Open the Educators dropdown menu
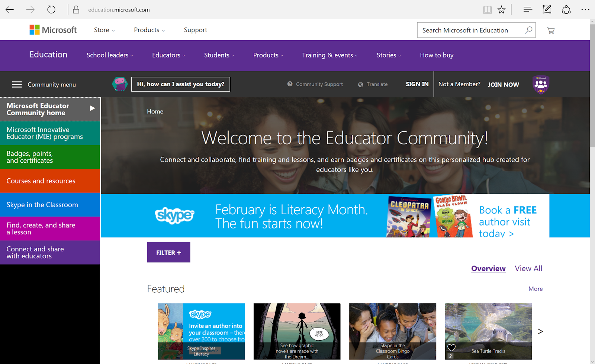Screen dimensions: 595x364 coord(168,55)
